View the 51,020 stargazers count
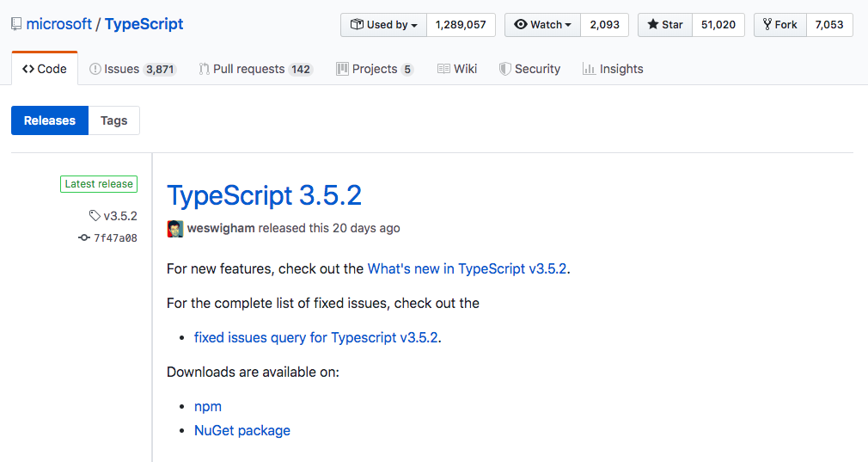This screenshot has height=462, width=868. click(718, 25)
